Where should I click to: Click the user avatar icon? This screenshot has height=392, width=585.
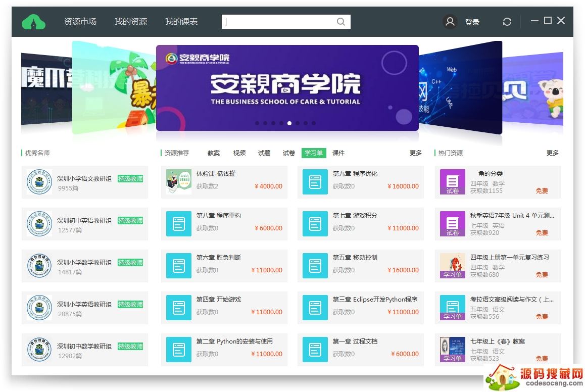tap(450, 22)
